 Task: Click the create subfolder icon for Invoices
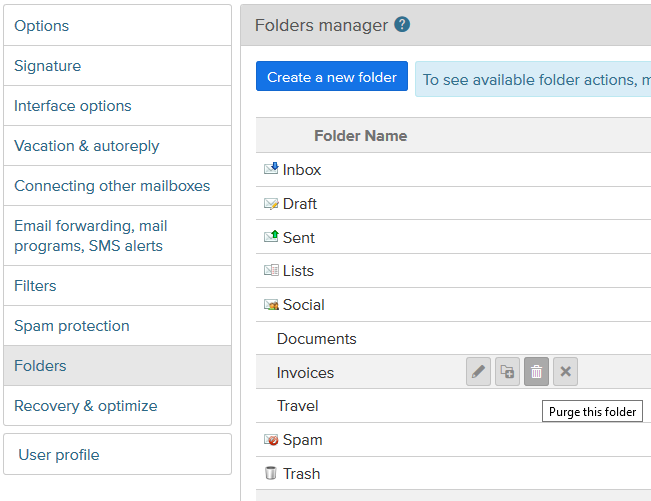(507, 371)
